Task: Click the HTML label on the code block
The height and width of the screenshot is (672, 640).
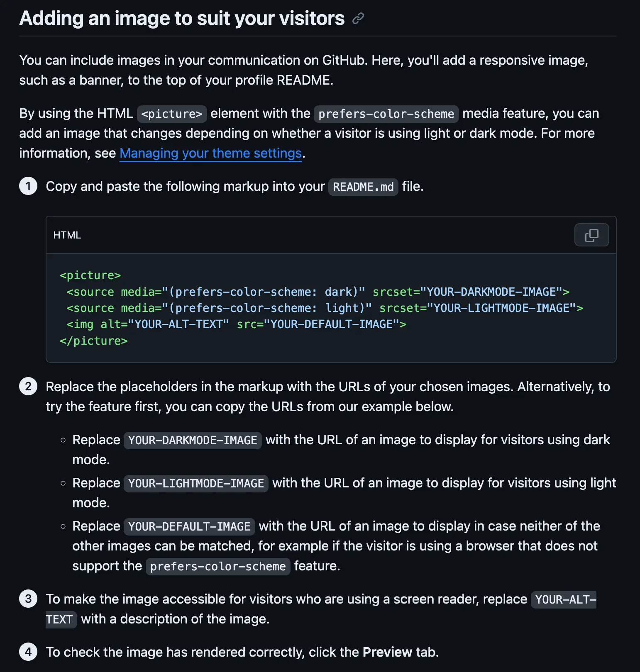Action: tap(67, 235)
